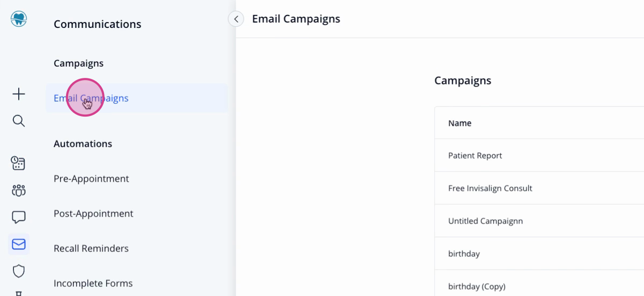This screenshot has height=296, width=644.
Task: Open the birthday campaign row
Action: click(539, 254)
